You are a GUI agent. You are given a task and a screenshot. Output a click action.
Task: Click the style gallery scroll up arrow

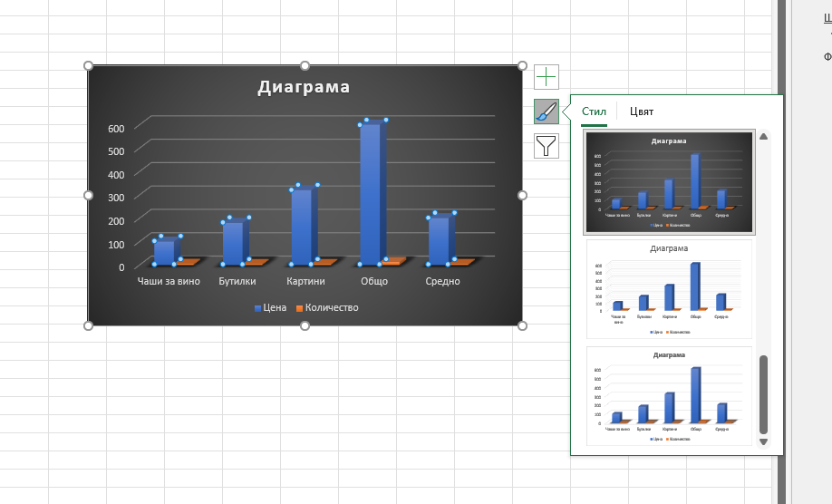click(763, 137)
